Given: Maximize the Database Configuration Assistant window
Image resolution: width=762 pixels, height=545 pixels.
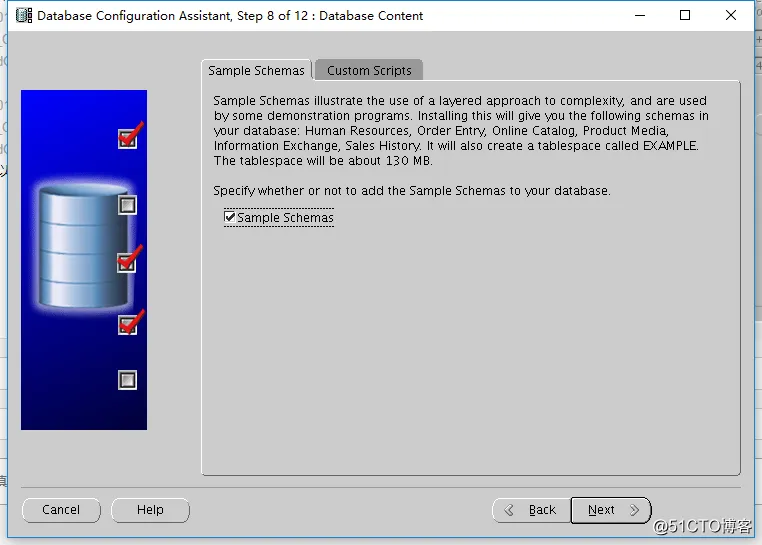Looking at the screenshot, I should pyautogui.click(x=685, y=16).
